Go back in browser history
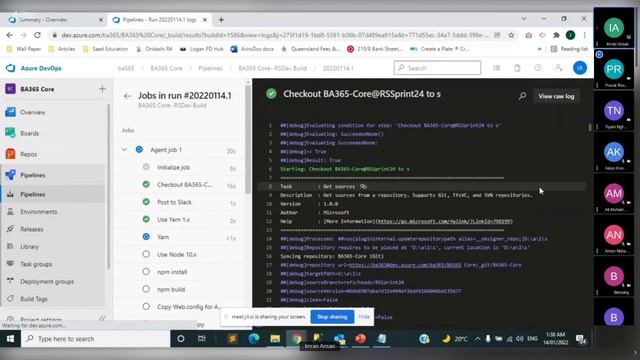 click(x=9, y=35)
